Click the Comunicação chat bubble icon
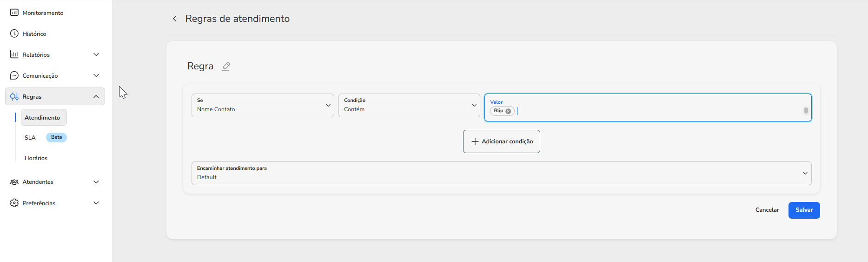The height and width of the screenshot is (262, 868). 14,75
